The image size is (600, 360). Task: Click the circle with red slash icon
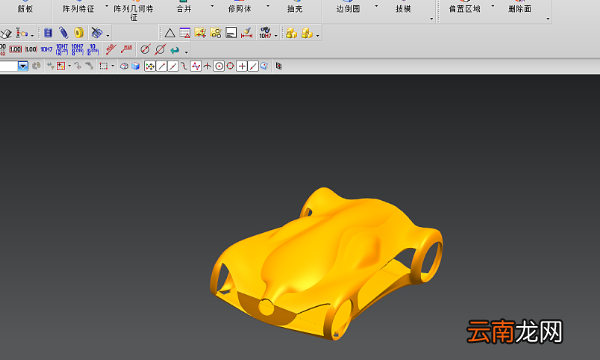[160, 49]
